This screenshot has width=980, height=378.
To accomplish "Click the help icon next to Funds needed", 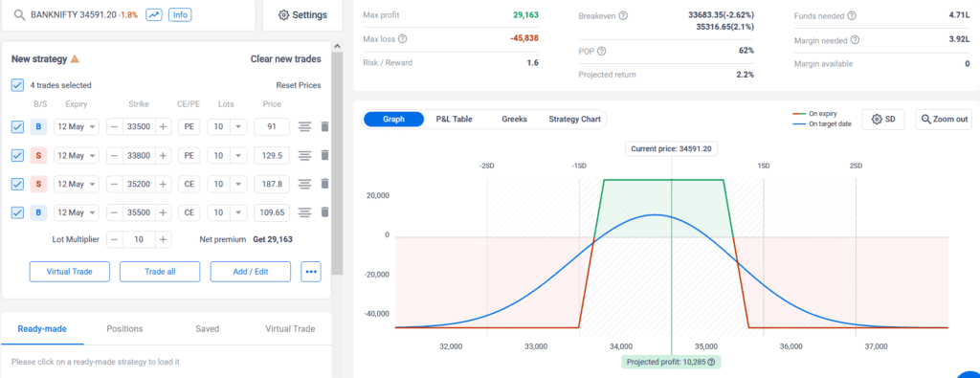I will [852, 15].
